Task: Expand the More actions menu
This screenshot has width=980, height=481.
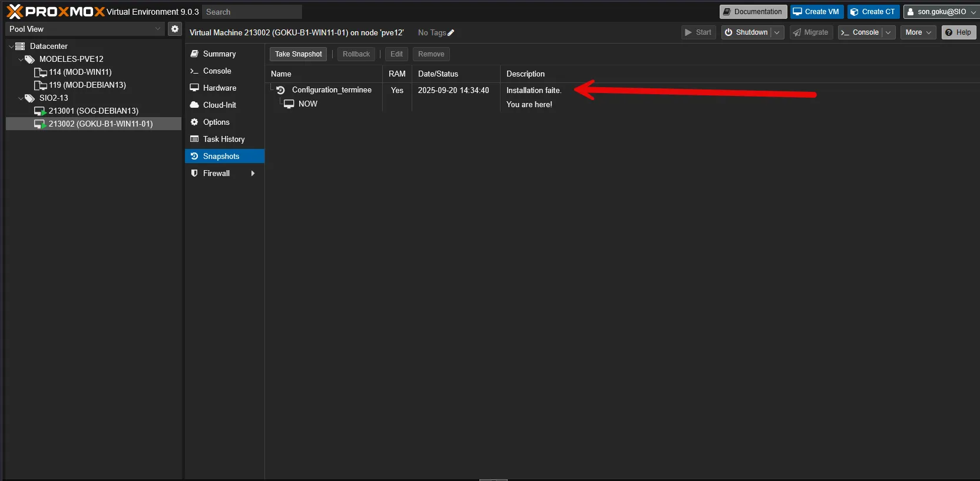Action: [918, 32]
